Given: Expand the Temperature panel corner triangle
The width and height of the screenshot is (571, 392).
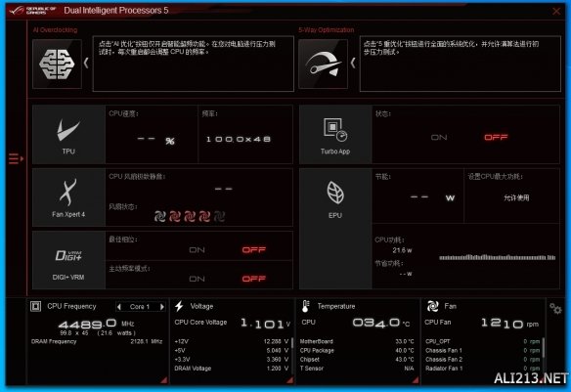Looking at the screenshot, I should (x=416, y=380).
